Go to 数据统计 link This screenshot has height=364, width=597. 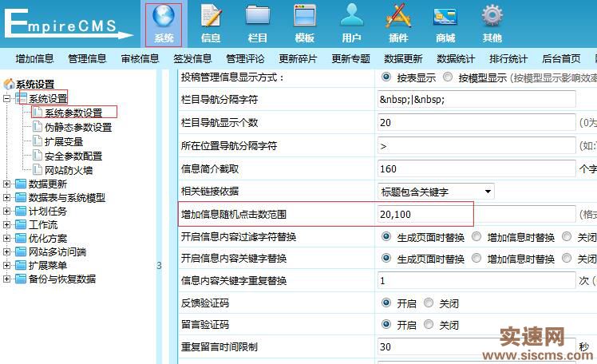(x=456, y=58)
